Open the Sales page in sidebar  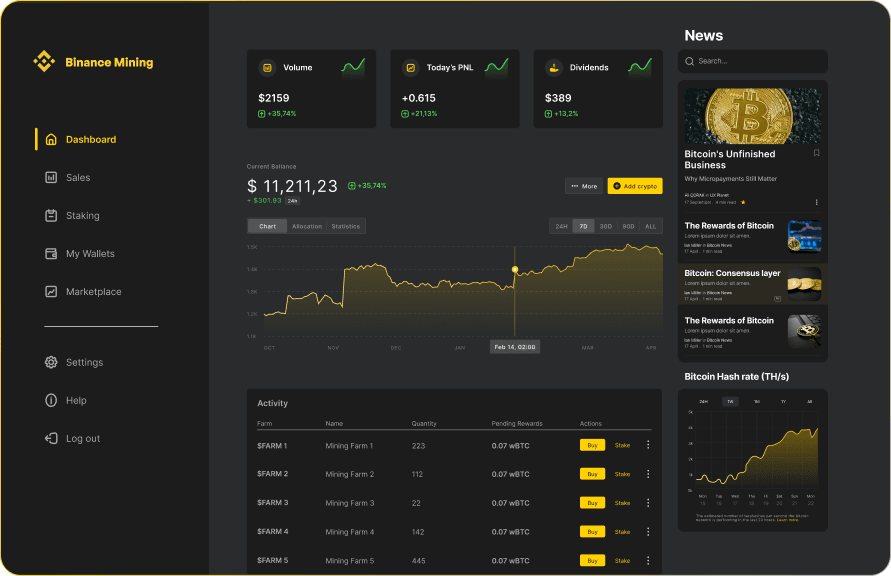click(68, 177)
